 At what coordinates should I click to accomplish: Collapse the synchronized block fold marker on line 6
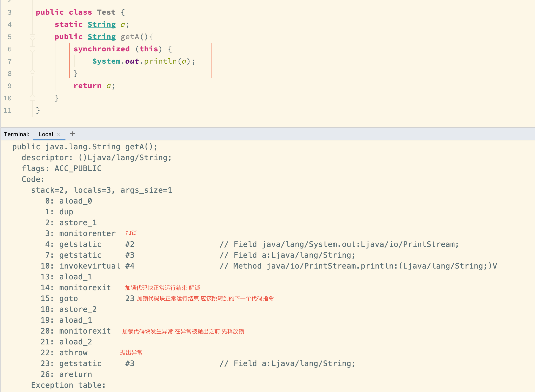[x=32, y=49]
